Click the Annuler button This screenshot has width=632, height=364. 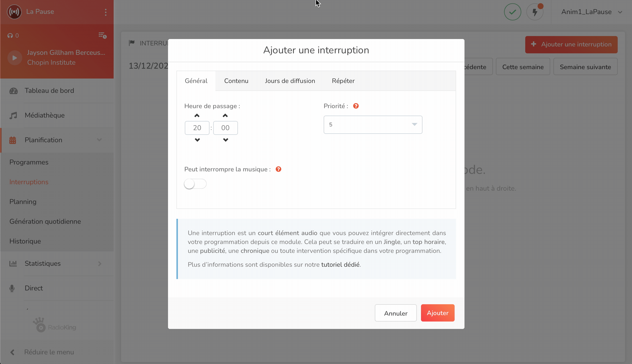tap(395, 313)
